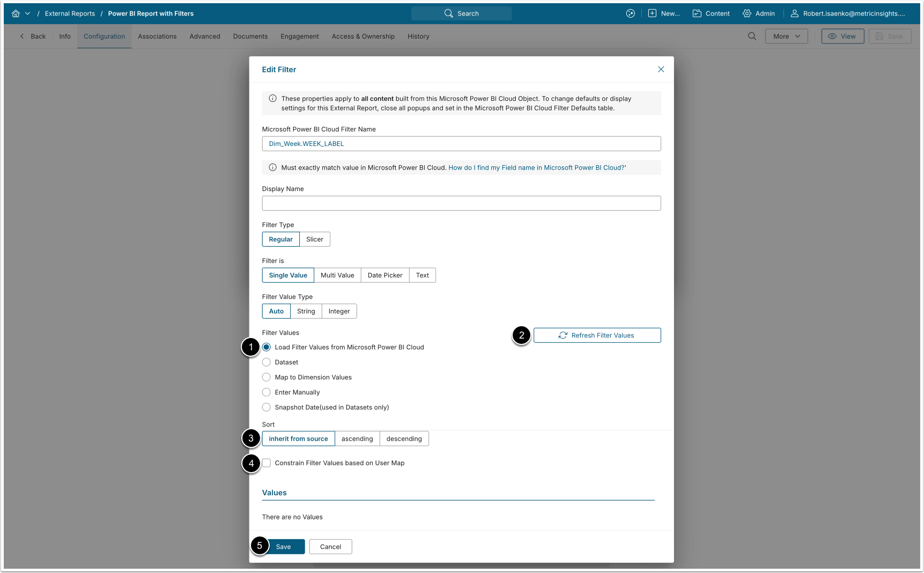The width and height of the screenshot is (924, 573).
Task: Open the field name help link
Action: [537, 167]
